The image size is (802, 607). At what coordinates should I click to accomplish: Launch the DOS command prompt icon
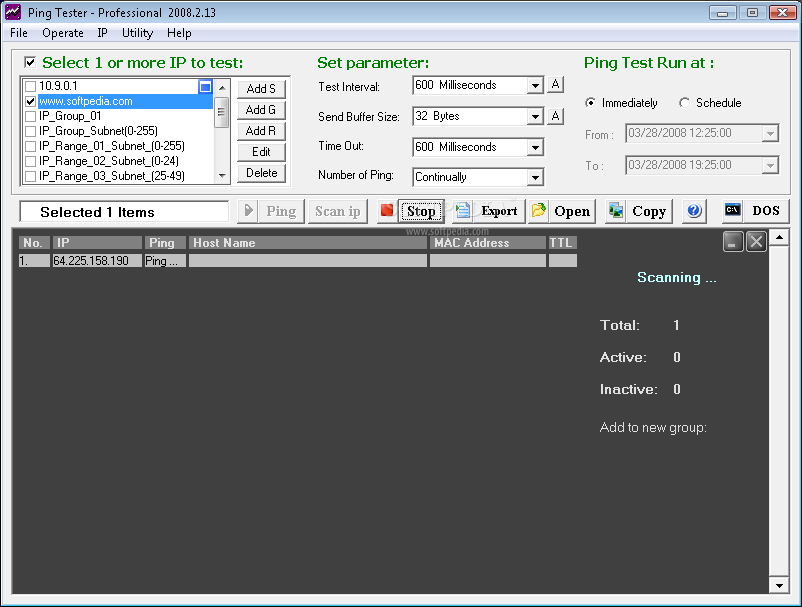coord(732,210)
